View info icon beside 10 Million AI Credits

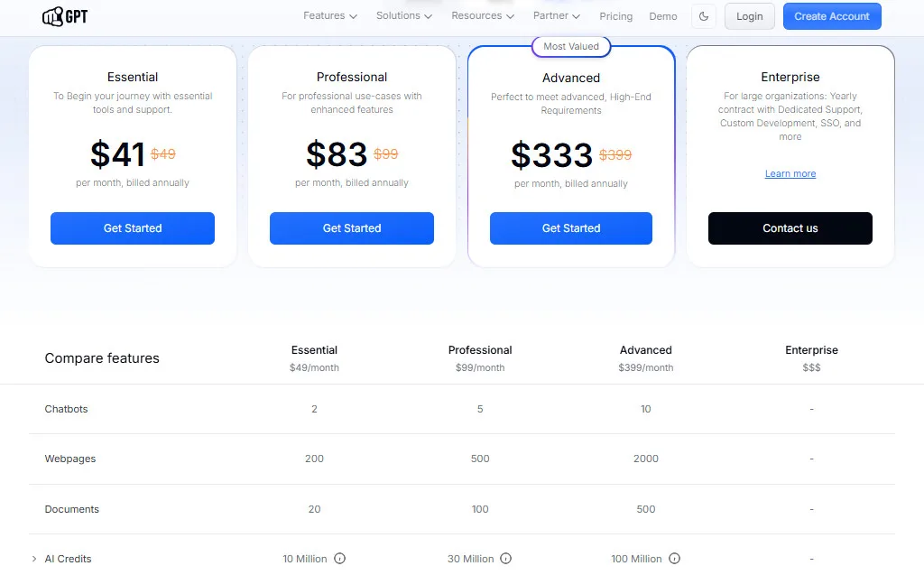pos(341,559)
